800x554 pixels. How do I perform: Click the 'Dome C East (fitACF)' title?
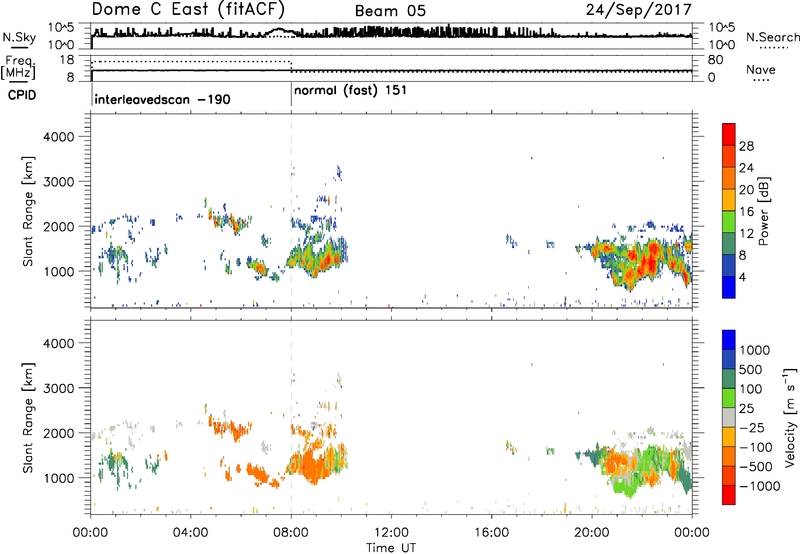pos(188,10)
